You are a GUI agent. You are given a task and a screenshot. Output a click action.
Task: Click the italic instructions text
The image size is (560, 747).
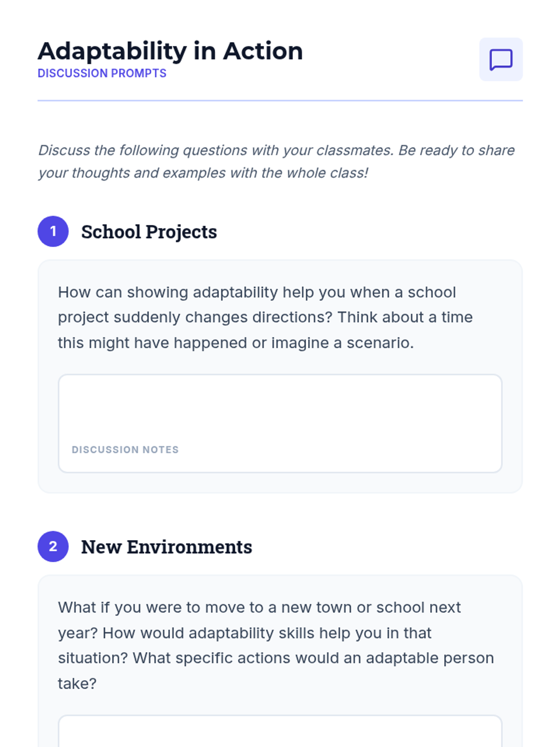(276, 162)
